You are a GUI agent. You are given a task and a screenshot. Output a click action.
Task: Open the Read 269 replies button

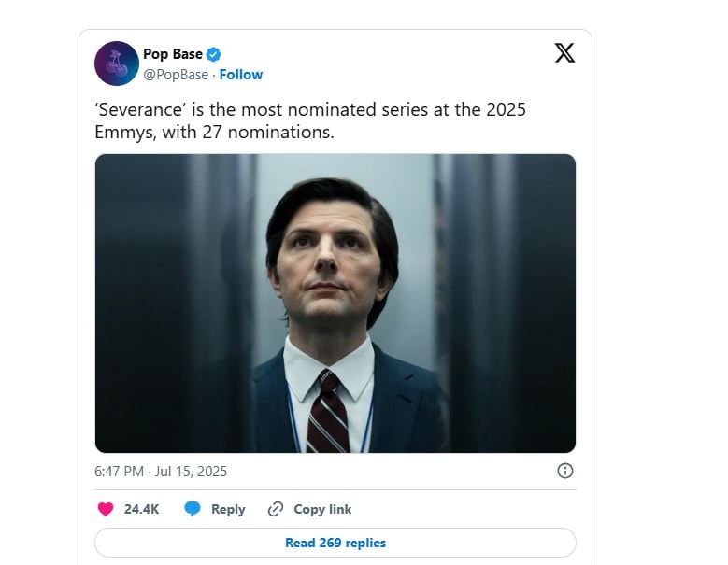click(335, 543)
